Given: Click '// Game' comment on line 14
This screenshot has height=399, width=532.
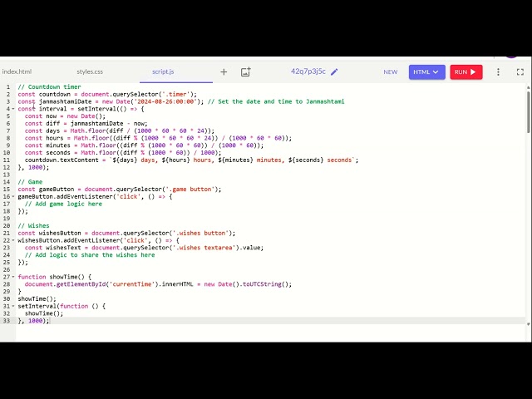Looking at the screenshot, I should (30, 182).
